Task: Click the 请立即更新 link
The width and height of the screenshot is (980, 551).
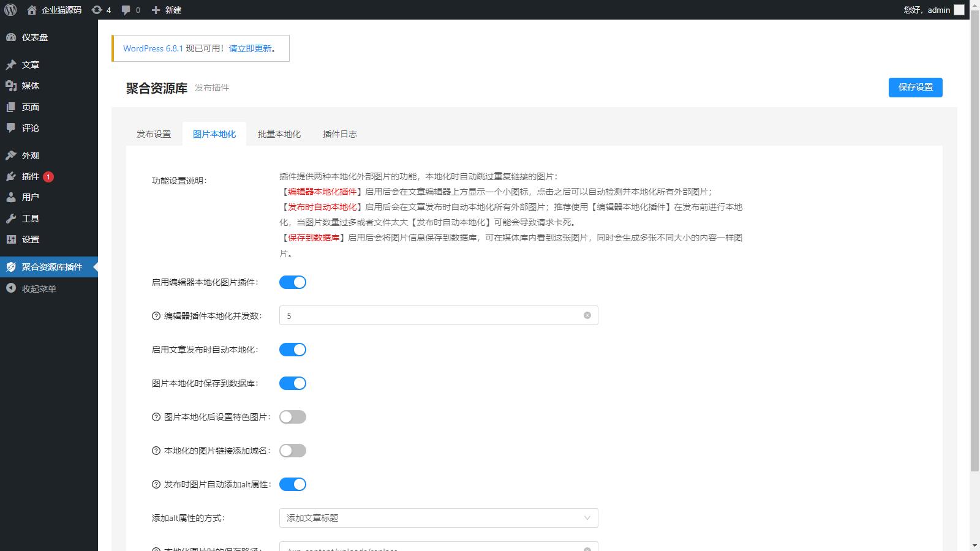Action: (251, 48)
